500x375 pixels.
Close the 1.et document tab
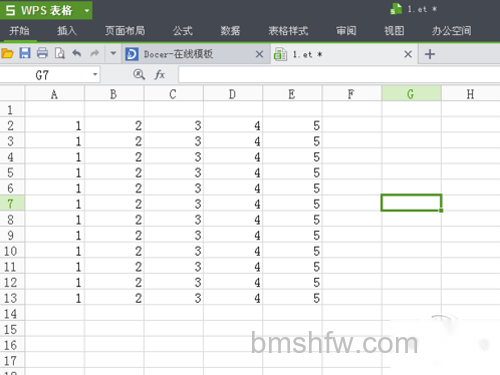[x=408, y=54]
